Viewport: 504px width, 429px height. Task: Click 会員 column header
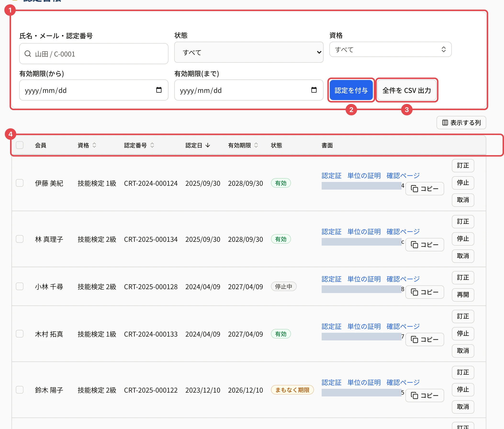point(41,145)
